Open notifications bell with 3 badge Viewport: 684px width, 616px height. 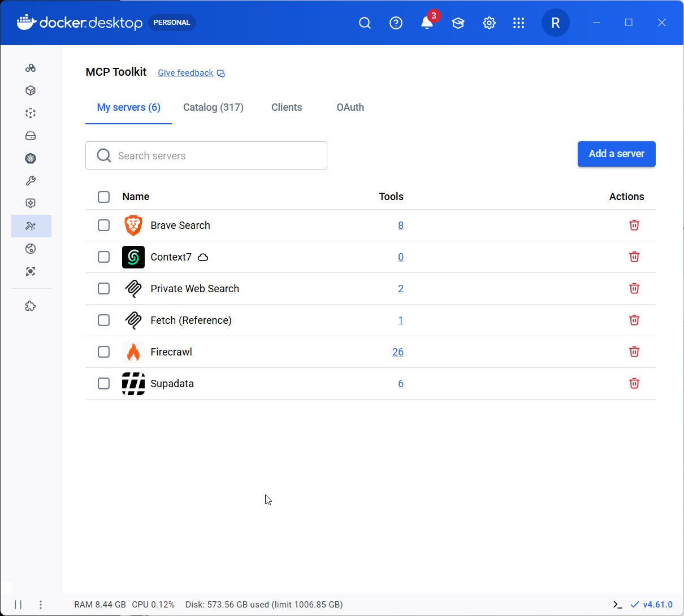point(427,23)
